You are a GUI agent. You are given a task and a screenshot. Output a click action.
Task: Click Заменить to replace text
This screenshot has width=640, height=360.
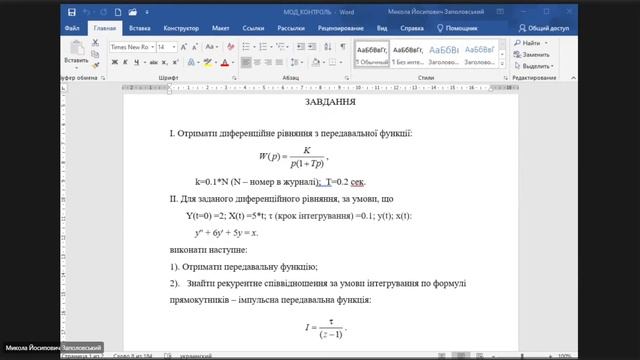coord(531,54)
